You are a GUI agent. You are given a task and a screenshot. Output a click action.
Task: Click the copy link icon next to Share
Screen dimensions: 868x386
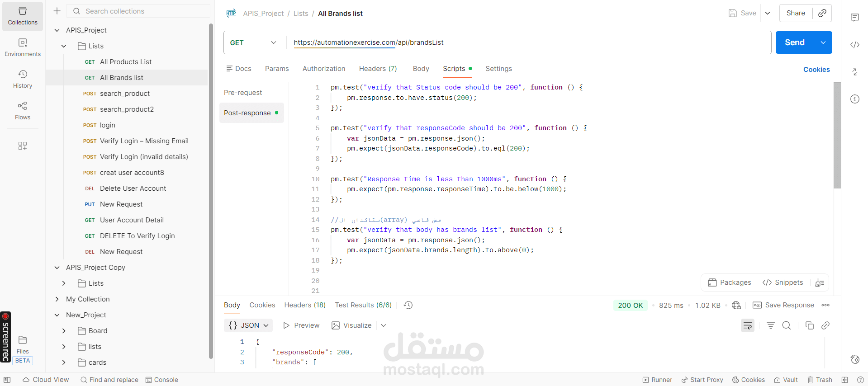coord(822,13)
